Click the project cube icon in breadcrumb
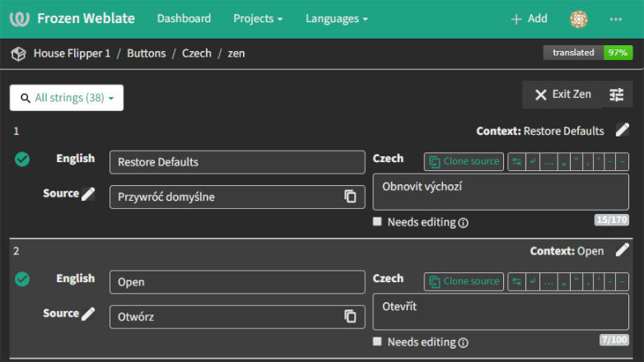This screenshot has width=644, height=362. click(18, 53)
